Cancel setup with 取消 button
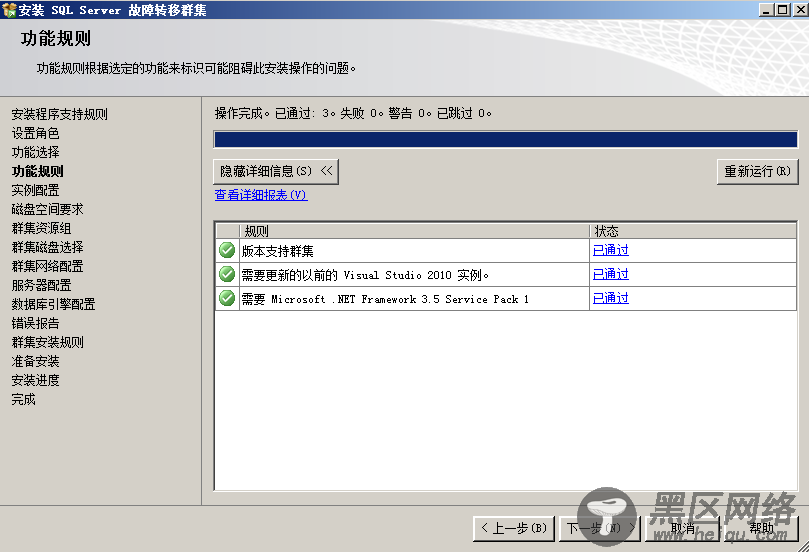This screenshot has width=809, height=552. click(x=683, y=528)
